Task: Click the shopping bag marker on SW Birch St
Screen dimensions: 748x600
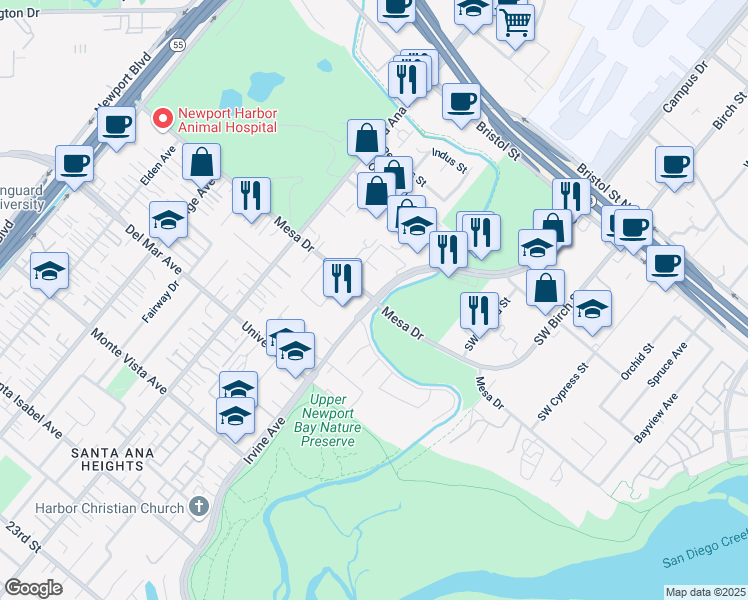Action: (546, 290)
